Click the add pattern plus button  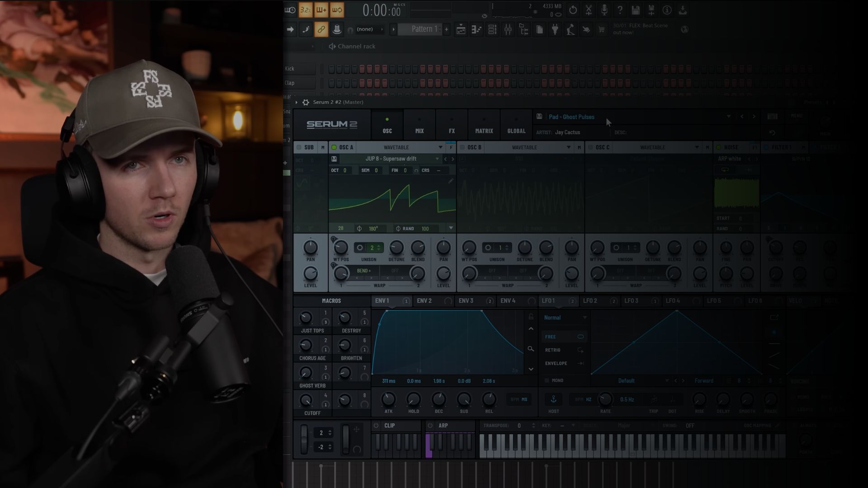[x=446, y=29]
